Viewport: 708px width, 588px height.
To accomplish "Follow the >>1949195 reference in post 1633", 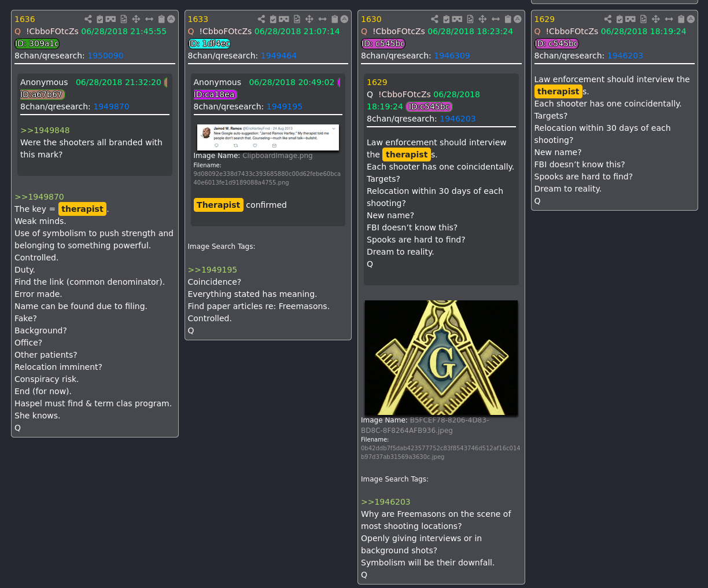I will tap(212, 270).
